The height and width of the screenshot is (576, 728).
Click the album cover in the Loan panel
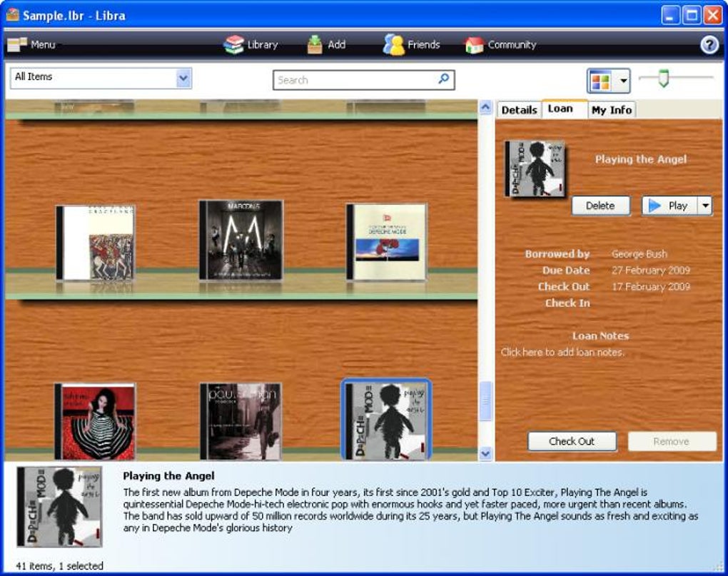click(x=535, y=168)
